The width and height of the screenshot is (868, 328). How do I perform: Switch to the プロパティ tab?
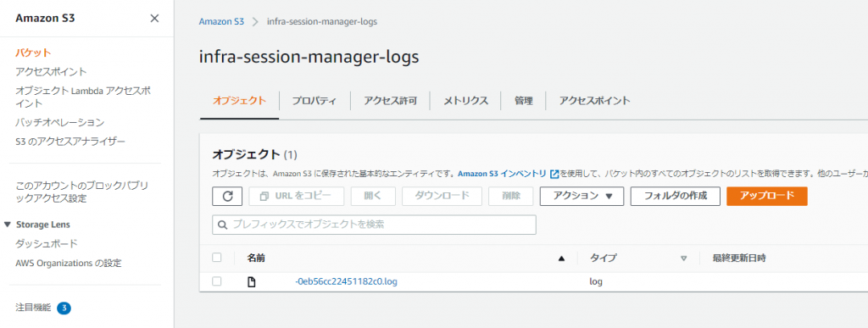(x=314, y=101)
